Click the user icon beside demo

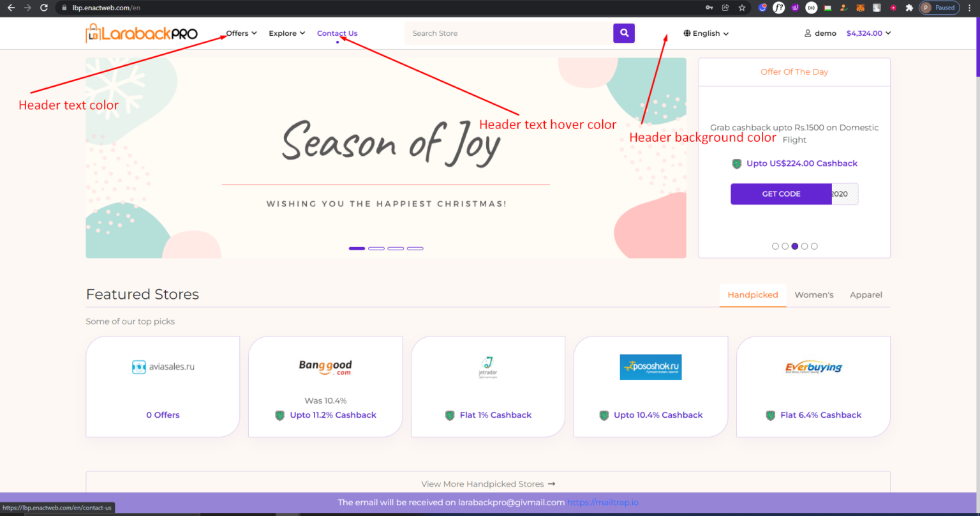(x=806, y=33)
